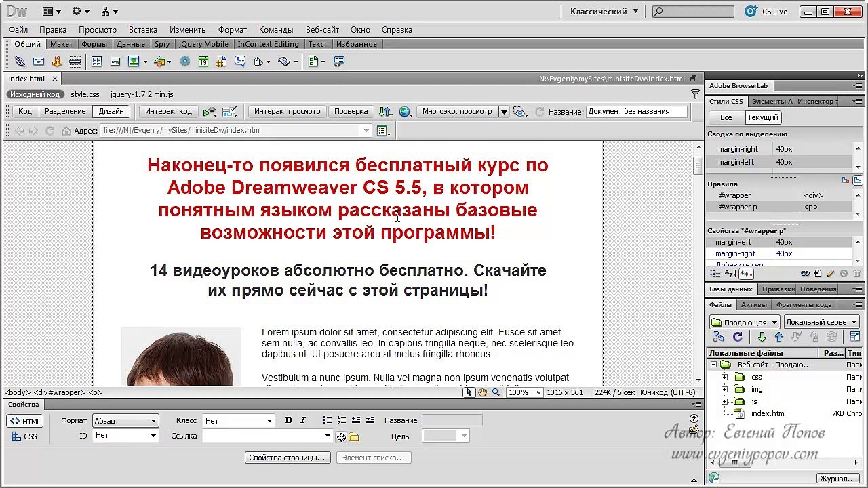
Task: Open the Файл menu
Action: pos(18,30)
